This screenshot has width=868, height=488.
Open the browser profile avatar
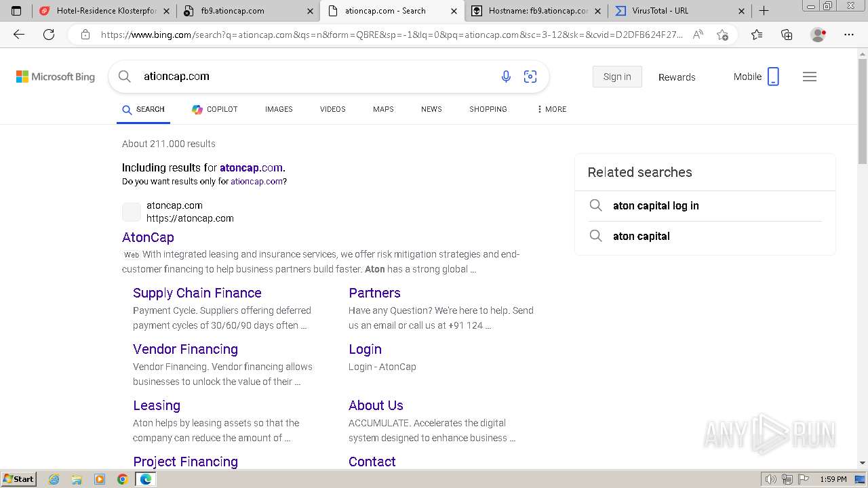coord(818,35)
